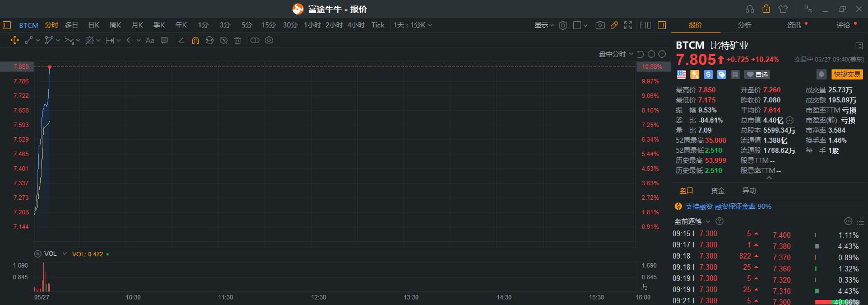The image size is (868, 305).
Task: Collapse the quote details with chevron
Action: click(769, 178)
